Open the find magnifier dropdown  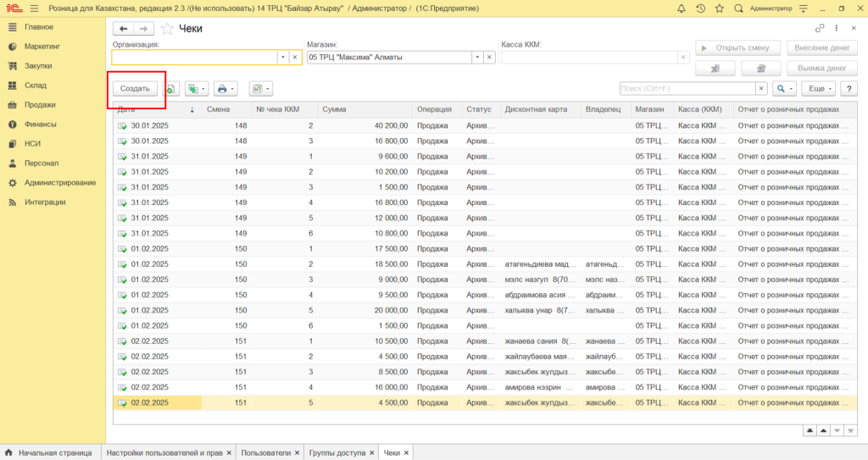coord(784,89)
